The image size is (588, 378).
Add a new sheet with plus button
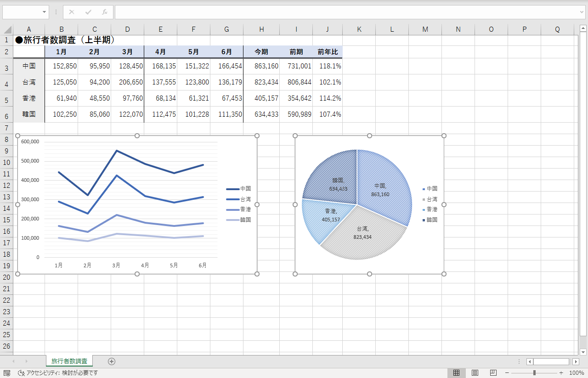112,361
